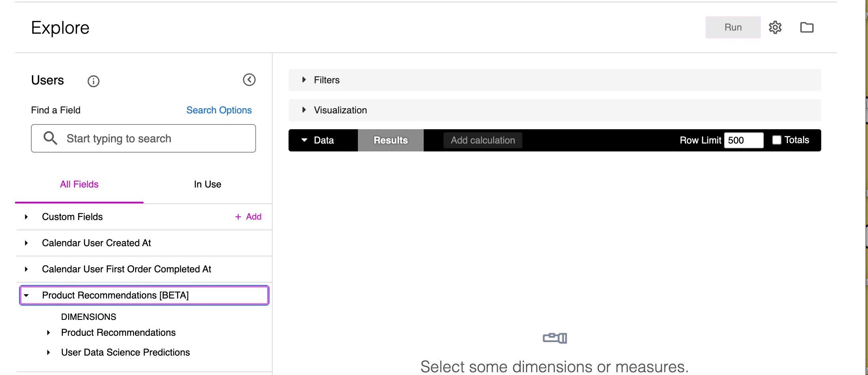Click the Explore page title
Viewport: 868px width, 375px height.
click(x=60, y=28)
